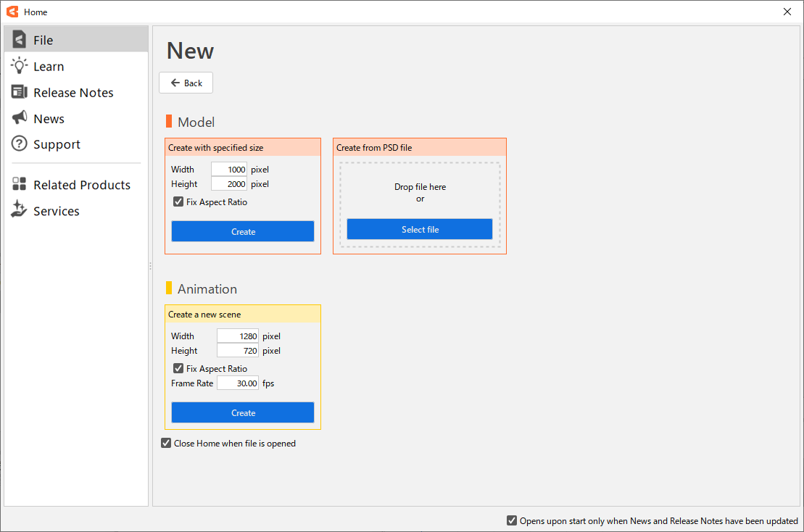Click Select file for PSD import

420,229
